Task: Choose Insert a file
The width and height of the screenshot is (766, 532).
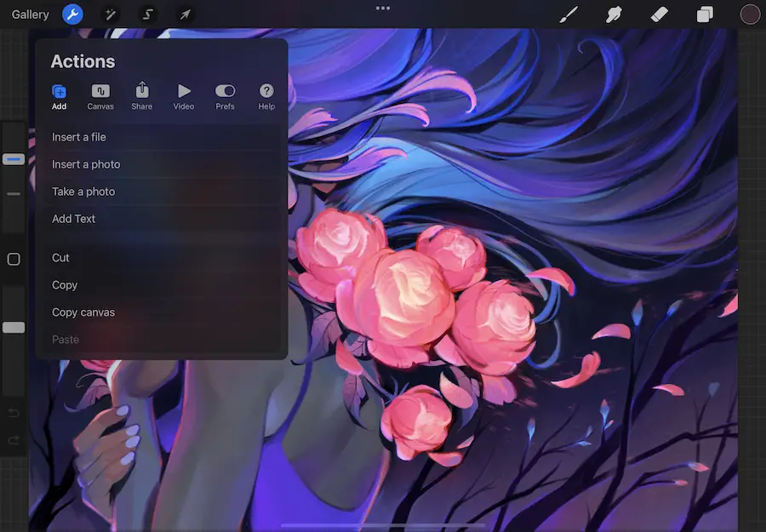Action: [x=161, y=137]
